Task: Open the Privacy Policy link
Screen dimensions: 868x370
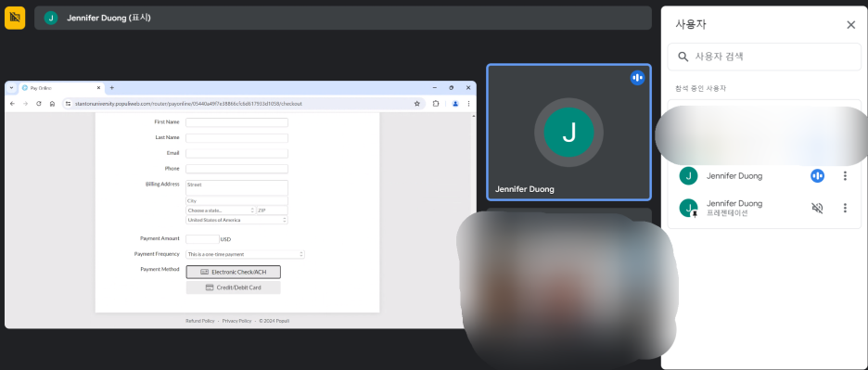Action: click(236, 321)
